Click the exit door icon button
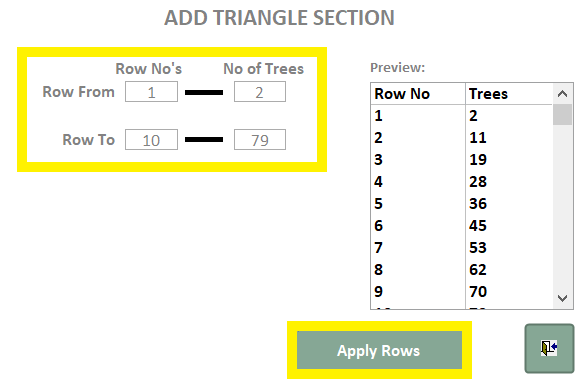This screenshot has height=380, width=587. tap(549, 349)
